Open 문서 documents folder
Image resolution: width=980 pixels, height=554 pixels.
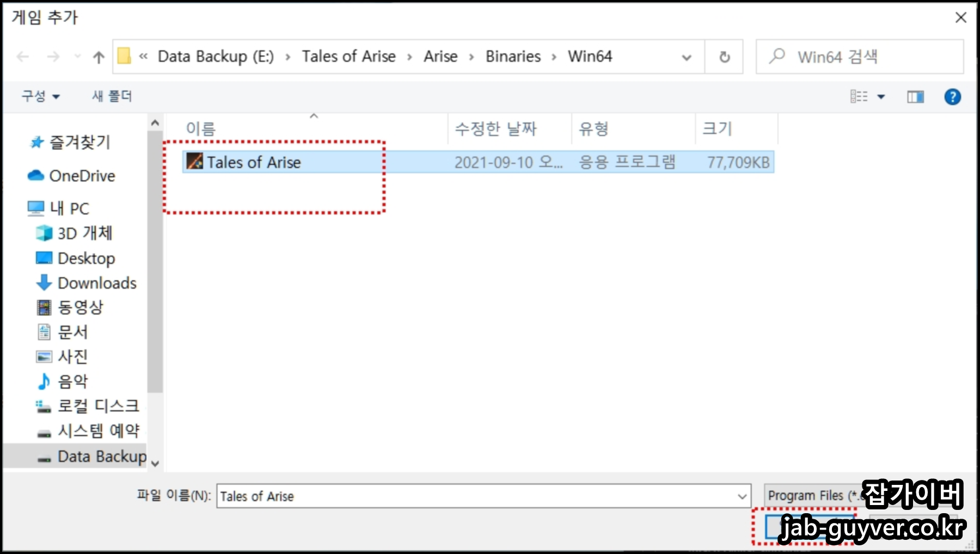[62, 332]
